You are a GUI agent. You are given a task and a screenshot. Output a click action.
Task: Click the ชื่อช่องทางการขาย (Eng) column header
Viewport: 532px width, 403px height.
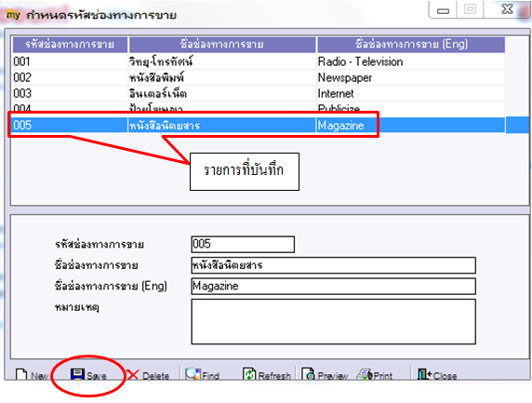pos(411,45)
